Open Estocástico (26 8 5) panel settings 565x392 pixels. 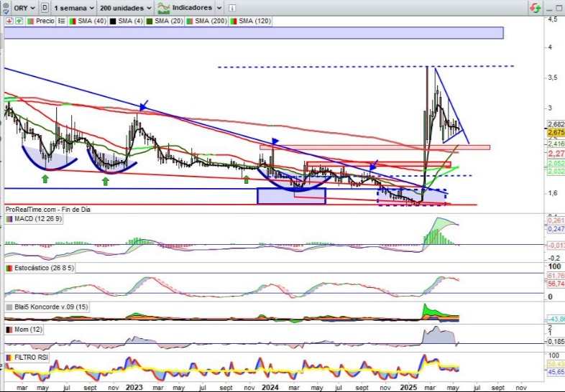click(x=40, y=269)
